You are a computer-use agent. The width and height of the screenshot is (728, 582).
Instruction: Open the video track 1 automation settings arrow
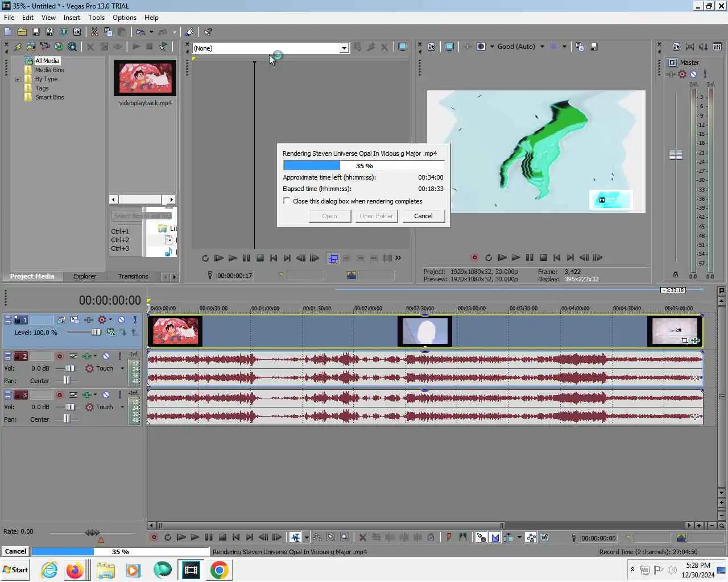(x=110, y=320)
